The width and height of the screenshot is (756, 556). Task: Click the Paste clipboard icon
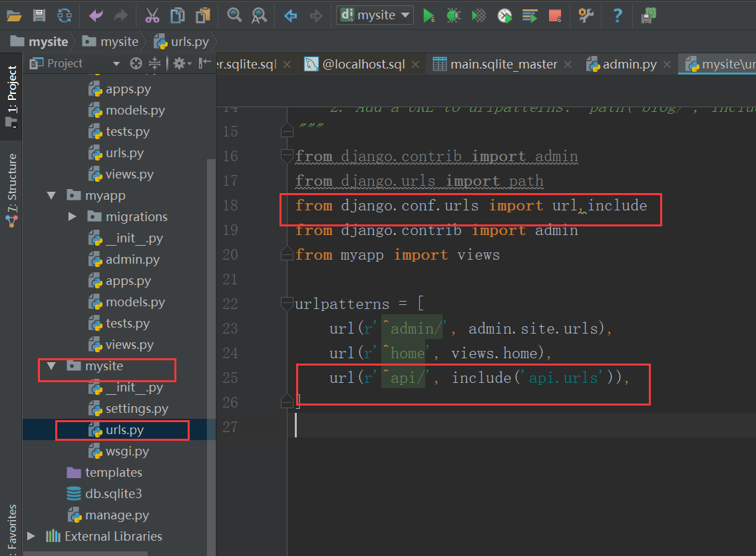click(203, 15)
